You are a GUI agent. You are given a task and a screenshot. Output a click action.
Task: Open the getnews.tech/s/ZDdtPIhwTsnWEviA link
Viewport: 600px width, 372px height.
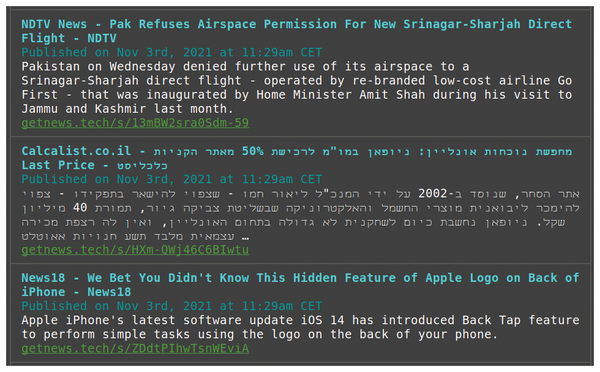[x=135, y=348]
